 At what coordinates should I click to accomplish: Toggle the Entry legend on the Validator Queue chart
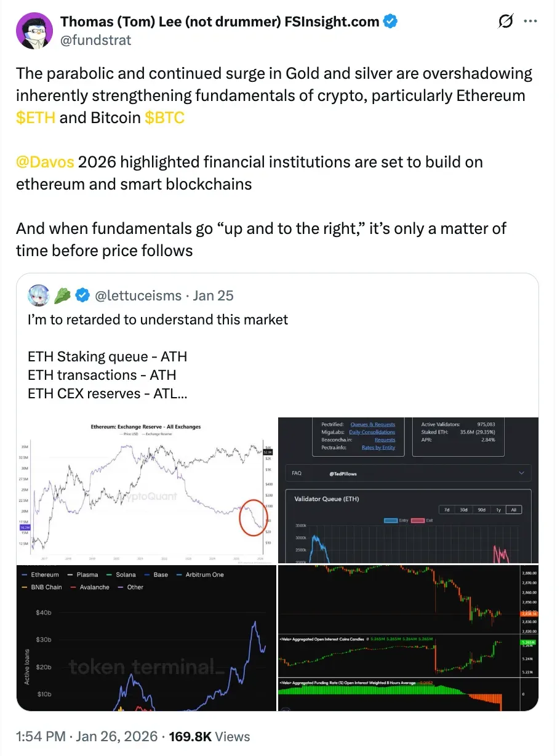tap(393, 520)
